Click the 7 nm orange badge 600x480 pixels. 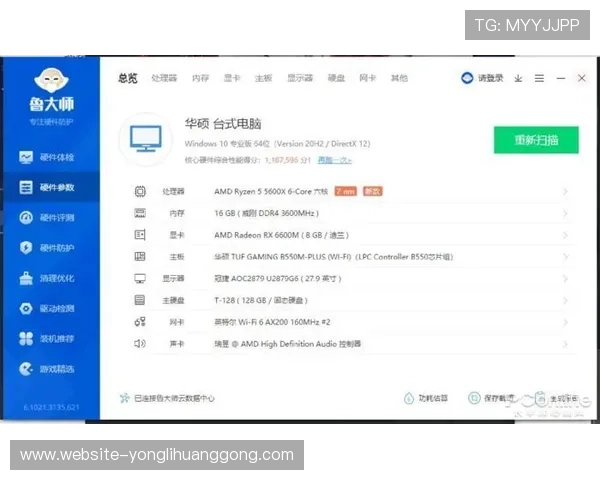[x=346, y=191]
